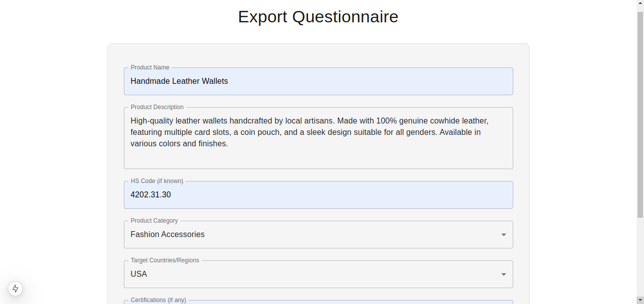Select the text Handmade Leather Wallets

tap(179, 81)
